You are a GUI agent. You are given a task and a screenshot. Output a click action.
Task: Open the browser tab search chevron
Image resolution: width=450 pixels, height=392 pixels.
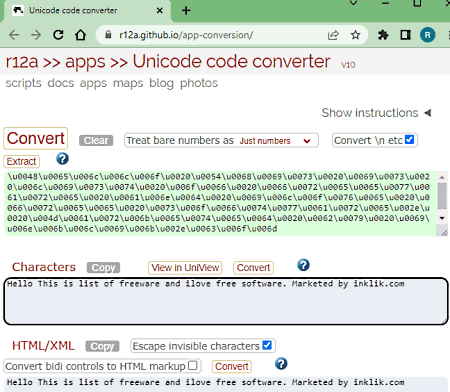click(353, 3)
